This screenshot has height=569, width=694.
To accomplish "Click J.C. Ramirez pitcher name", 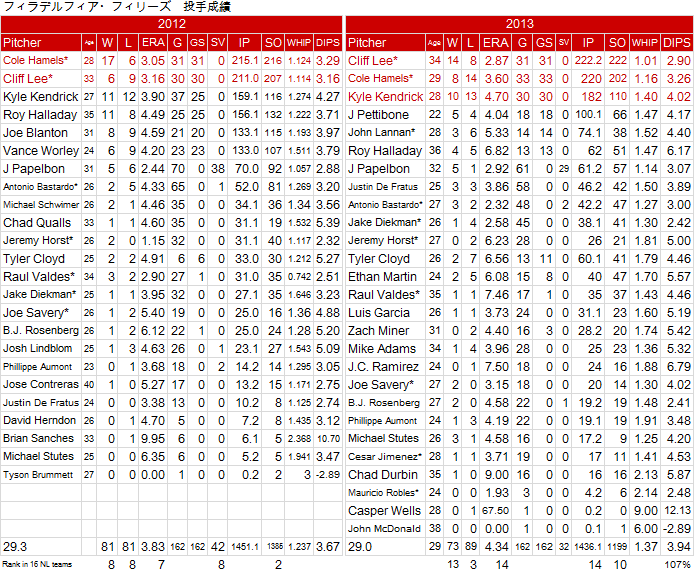I will point(383,367).
